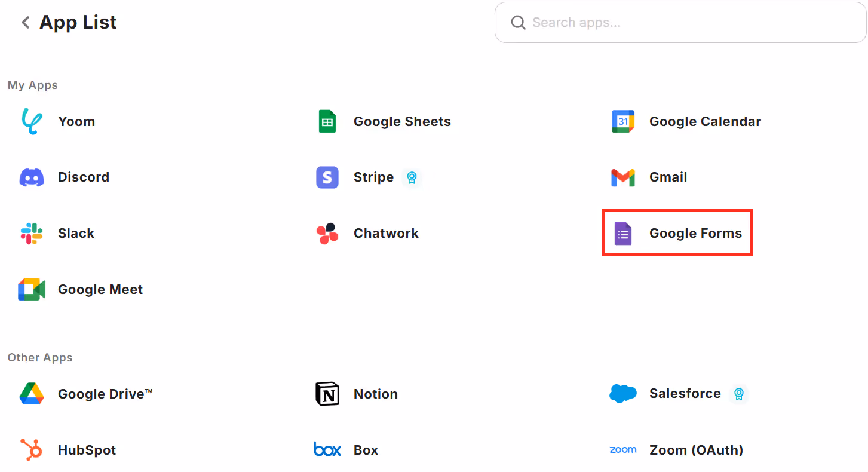Screen dimensions: 868x472
Task: Select the Gmail label
Action: (x=668, y=177)
